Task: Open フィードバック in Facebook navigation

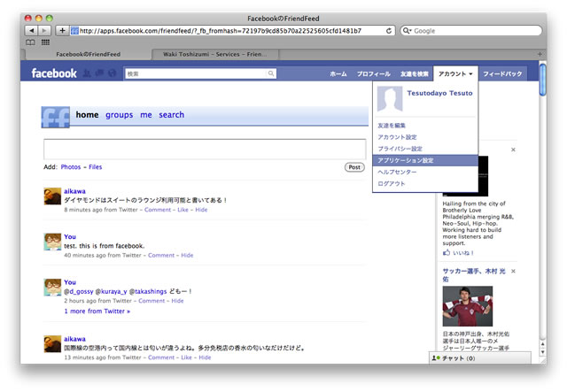Action: point(502,73)
